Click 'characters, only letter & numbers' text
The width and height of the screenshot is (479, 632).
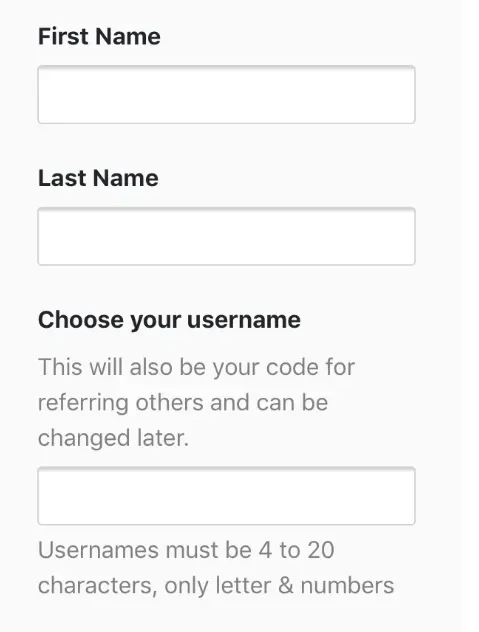[x=216, y=586]
